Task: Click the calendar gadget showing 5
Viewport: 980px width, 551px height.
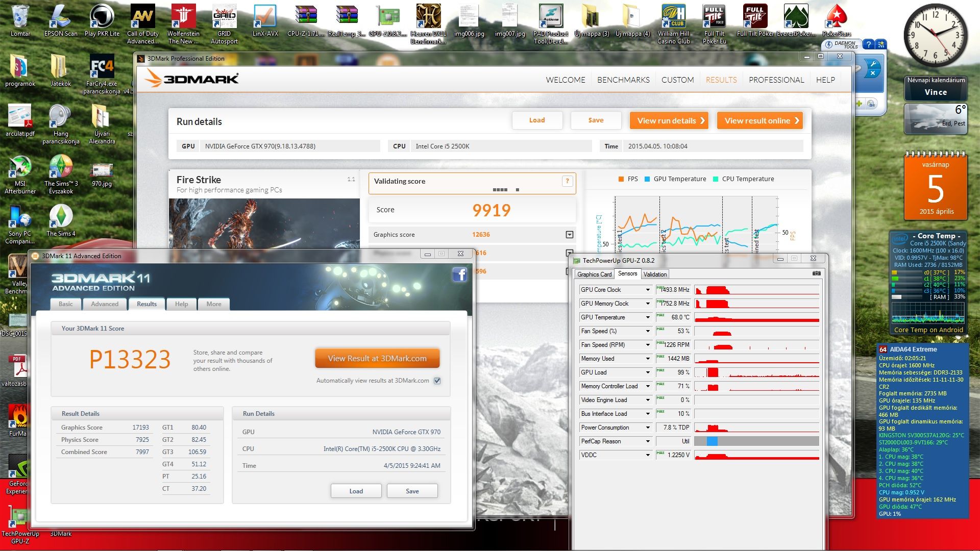Action: pos(936,186)
